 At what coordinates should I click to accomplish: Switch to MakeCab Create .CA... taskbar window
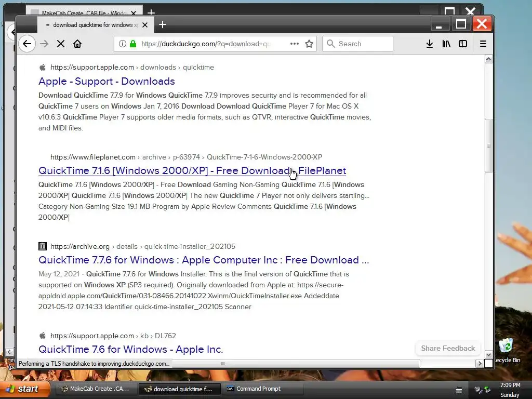(95, 389)
